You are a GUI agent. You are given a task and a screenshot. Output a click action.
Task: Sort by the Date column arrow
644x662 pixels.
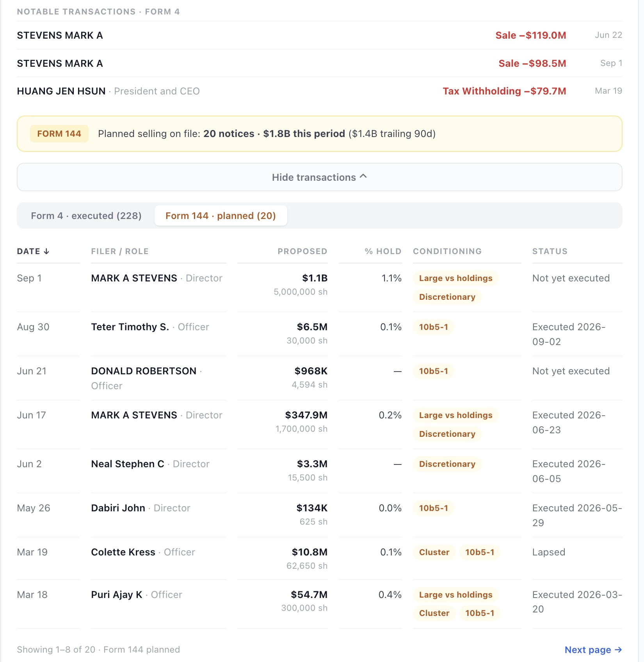[46, 251]
